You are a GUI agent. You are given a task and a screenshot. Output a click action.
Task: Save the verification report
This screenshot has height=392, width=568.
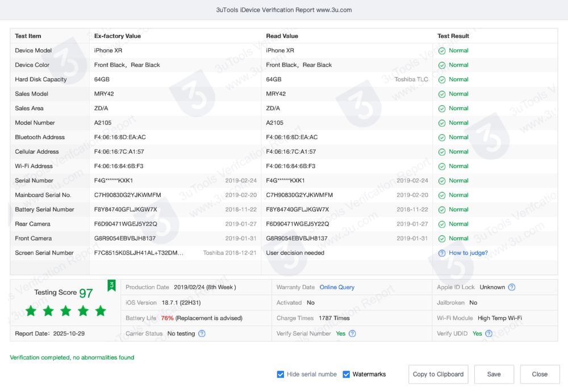click(494, 374)
